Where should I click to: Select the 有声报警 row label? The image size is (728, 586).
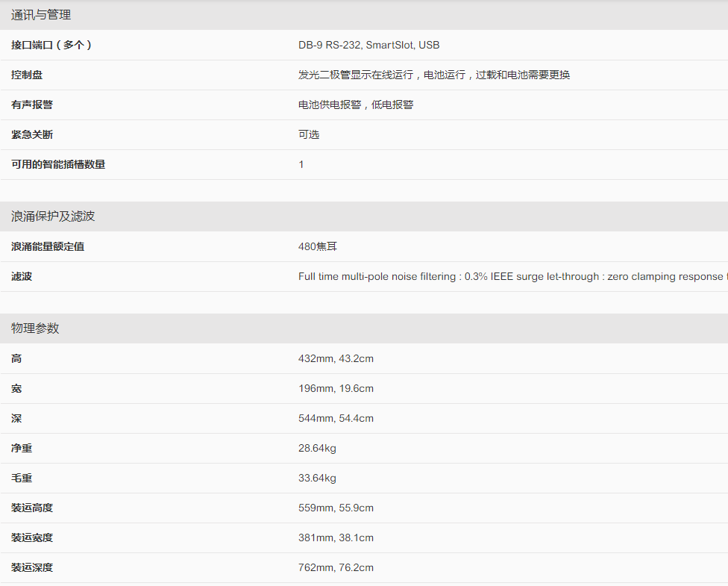coord(32,105)
